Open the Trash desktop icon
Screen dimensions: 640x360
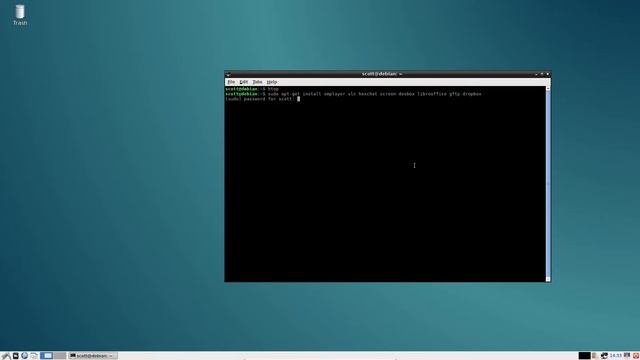(20, 15)
